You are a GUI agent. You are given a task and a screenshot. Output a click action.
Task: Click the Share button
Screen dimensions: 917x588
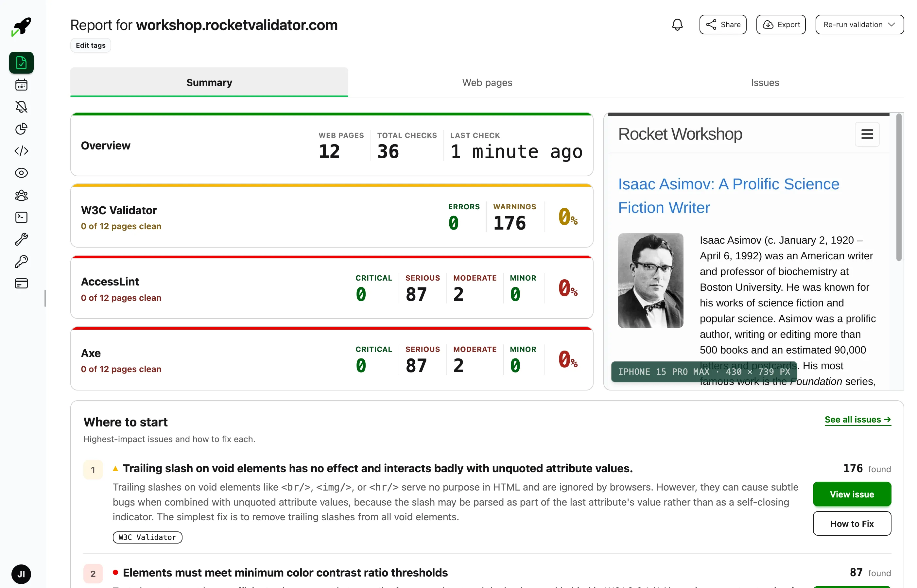(723, 25)
